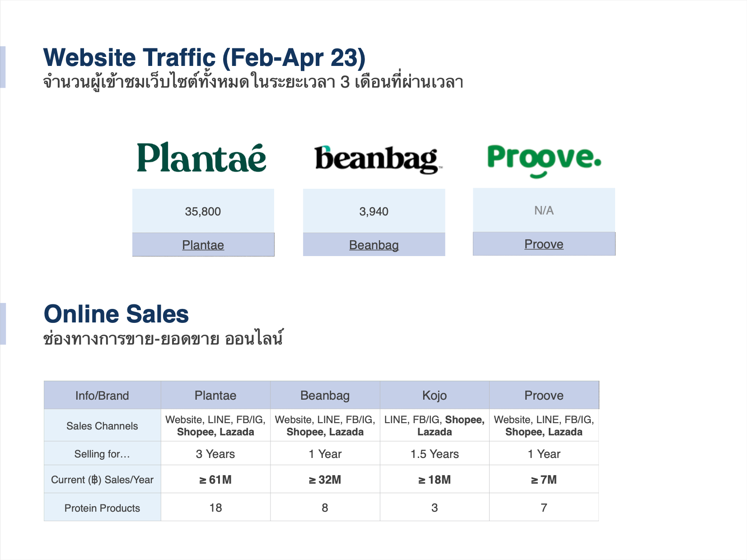This screenshot has width=747, height=560.
Task: Click the Plantaé logo image
Action: coord(201,158)
